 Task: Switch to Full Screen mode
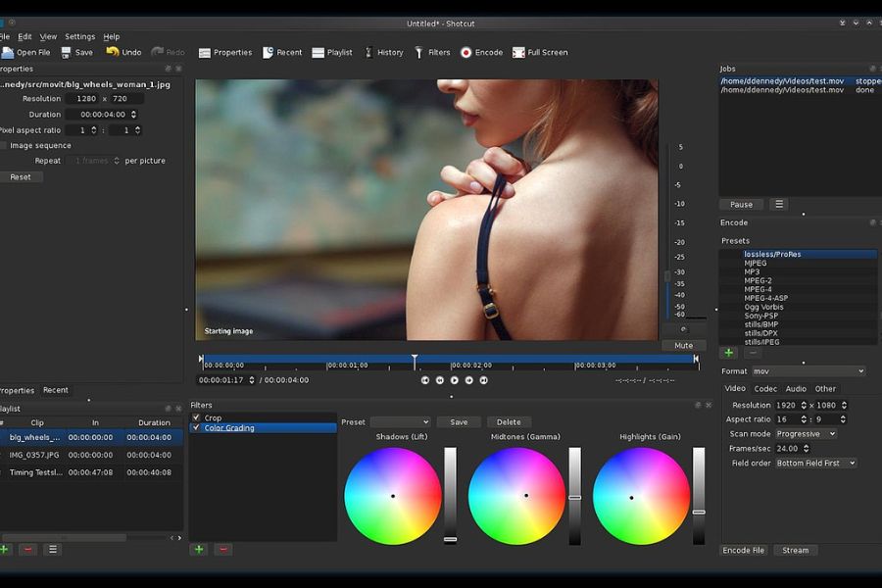[x=540, y=52]
